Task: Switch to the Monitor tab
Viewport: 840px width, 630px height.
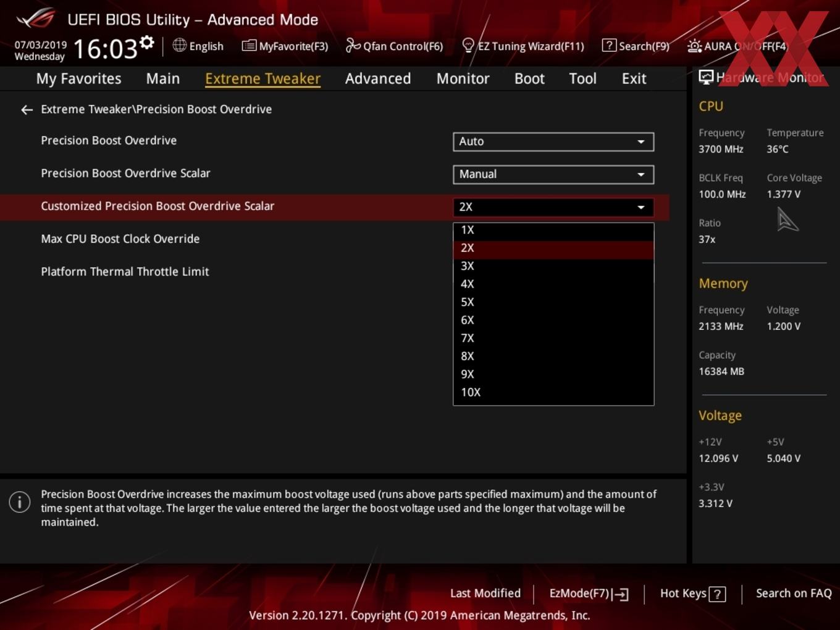Action: click(x=463, y=78)
